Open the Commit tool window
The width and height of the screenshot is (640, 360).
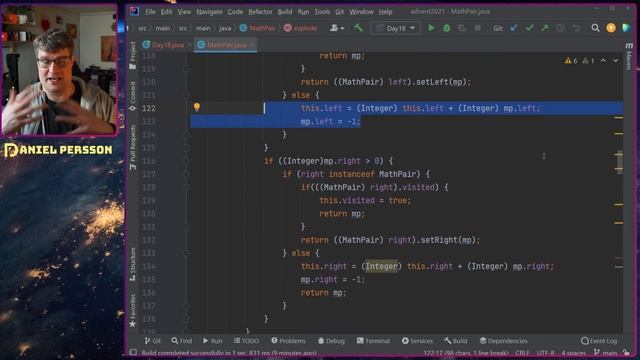pyautogui.click(x=133, y=96)
